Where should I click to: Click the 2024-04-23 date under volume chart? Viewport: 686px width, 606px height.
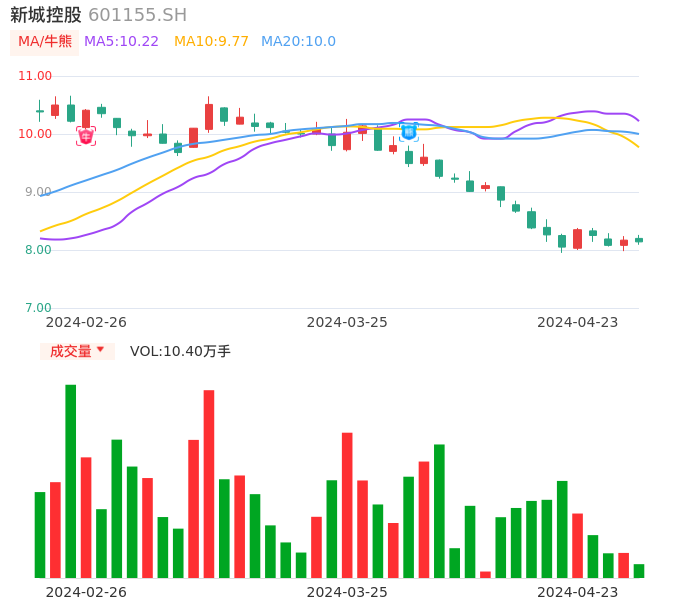coord(578,592)
